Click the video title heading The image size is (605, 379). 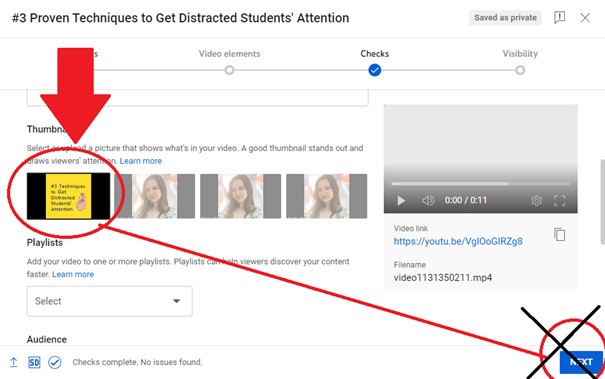point(181,18)
